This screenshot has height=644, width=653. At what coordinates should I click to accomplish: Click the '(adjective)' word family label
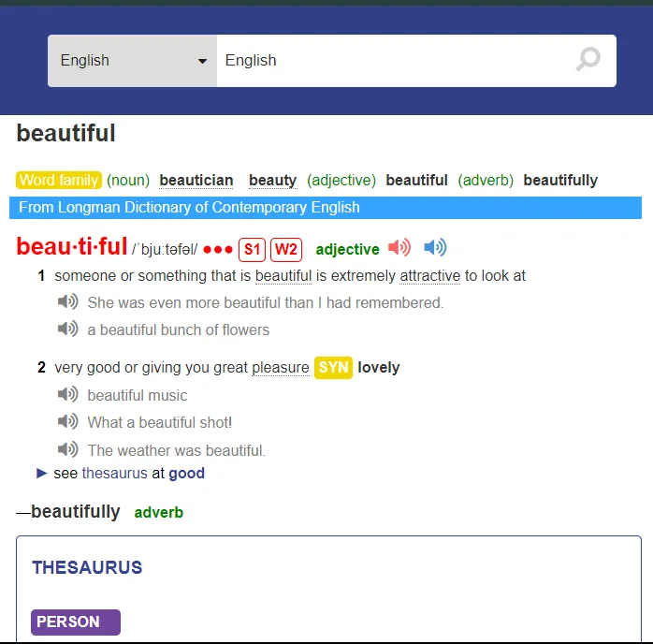coord(341,181)
